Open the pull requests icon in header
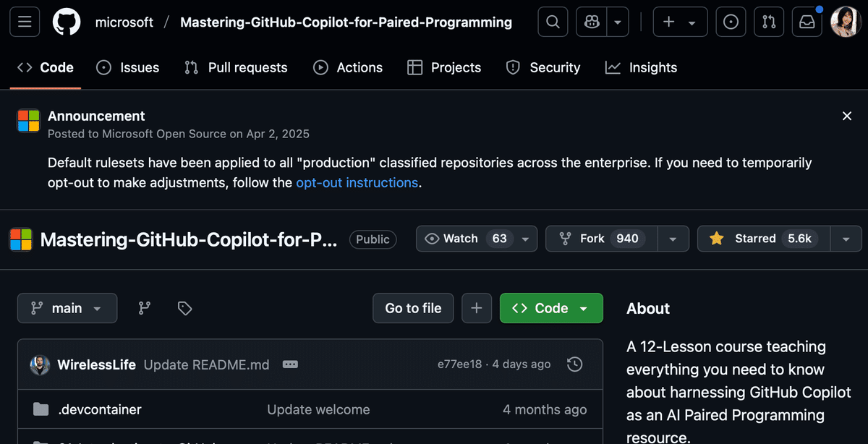868x444 pixels. coord(769,22)
